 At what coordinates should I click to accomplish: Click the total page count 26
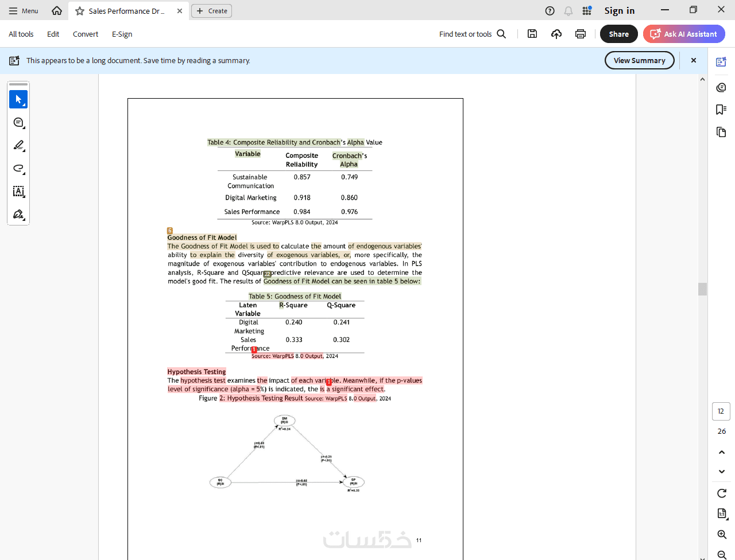(722, 431)
